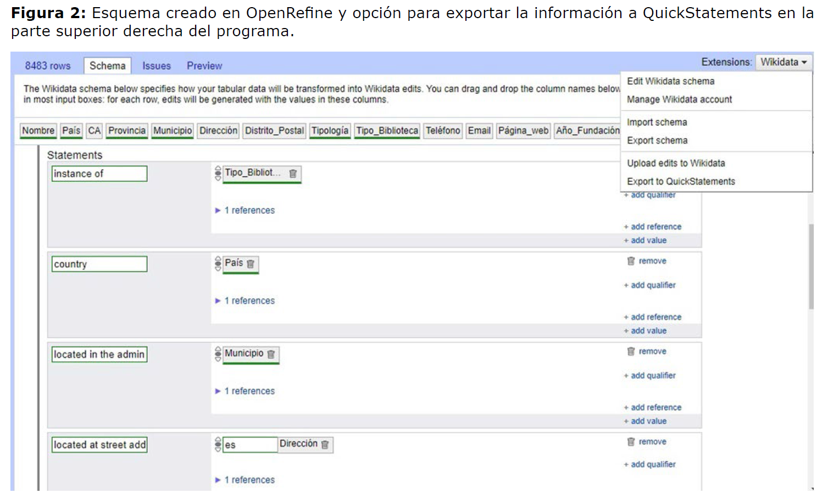This screenshot has height=504, width=839.
Task: Open the Wikidata extensions dropdown
Action: [x=784, y=62]
